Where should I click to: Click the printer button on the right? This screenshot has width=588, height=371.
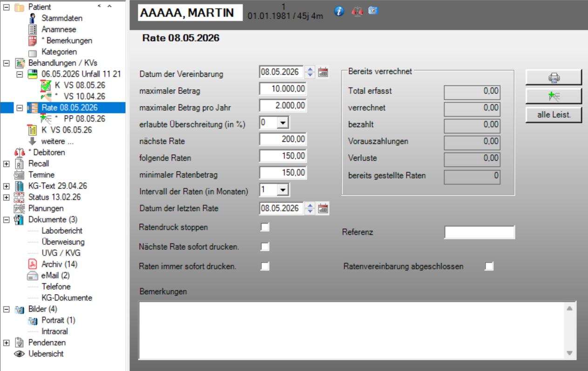pos(554,77)
